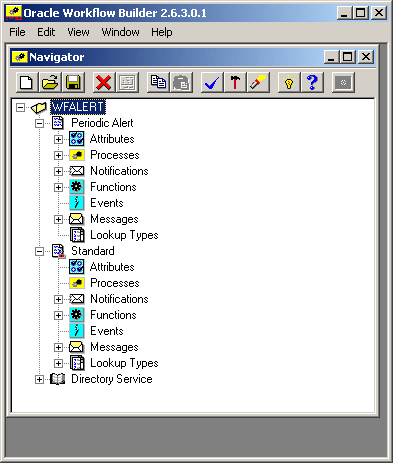
Task: Click the WFALERT data store folder icon
Action: click(x=38, y=107)
